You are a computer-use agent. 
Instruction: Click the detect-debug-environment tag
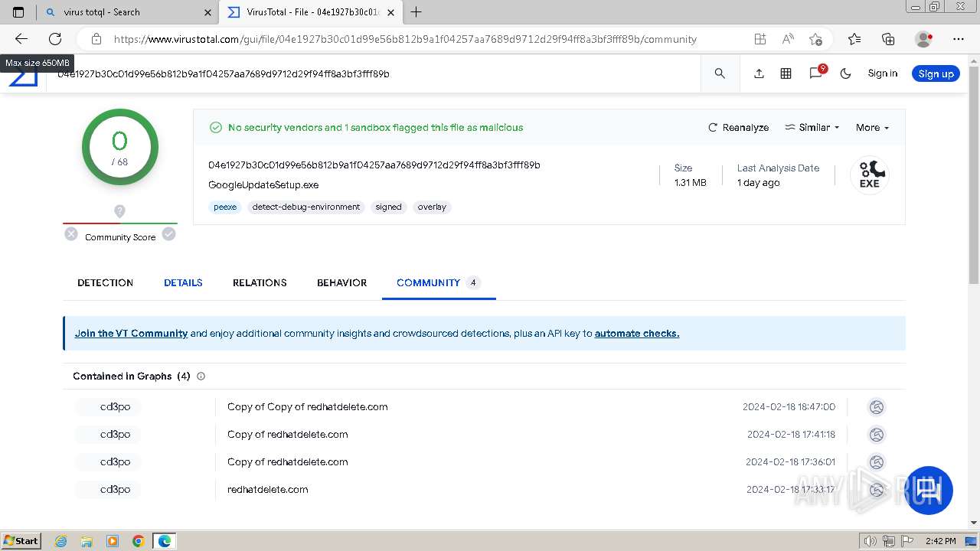tap(306, 207)
